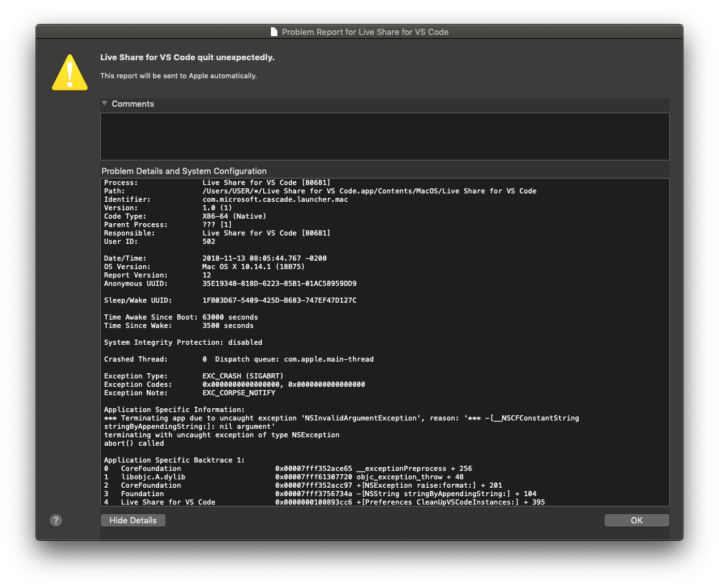The image size is (719, 588).
Task: Click 'Application Specific Backtrace 1:' line
Action: coord(174,460)
